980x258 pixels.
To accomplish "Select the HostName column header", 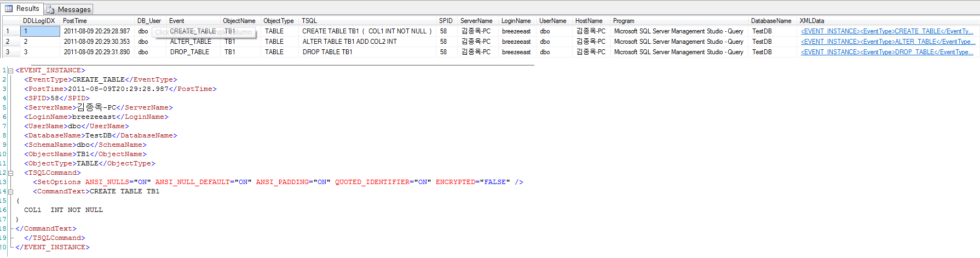I will click(591, 21).
